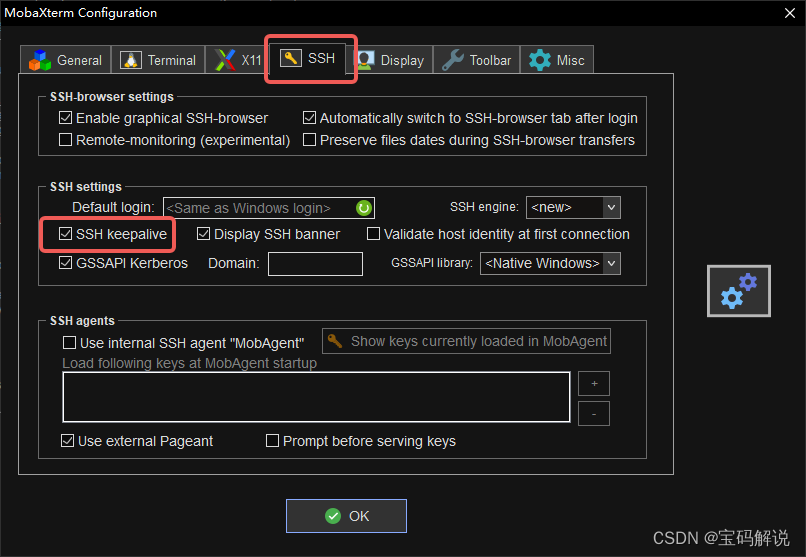Enable Remote-monitoring (experimental) checkbox
Screen dimensions: 806x557
(x=65, y=140)
